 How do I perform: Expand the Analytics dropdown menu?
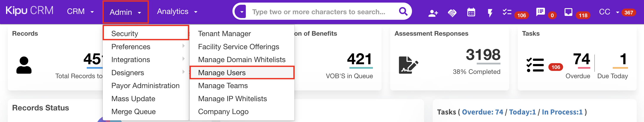coord(177,12)
